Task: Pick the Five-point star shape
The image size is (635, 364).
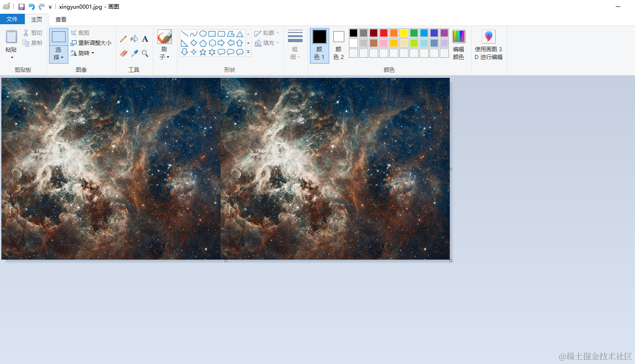Action: pyautogui.click(x=203, y=52)
